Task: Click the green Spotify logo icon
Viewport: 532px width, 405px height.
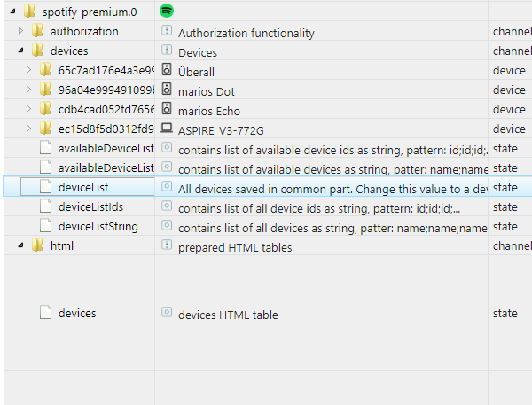Action: coord(167,11)
